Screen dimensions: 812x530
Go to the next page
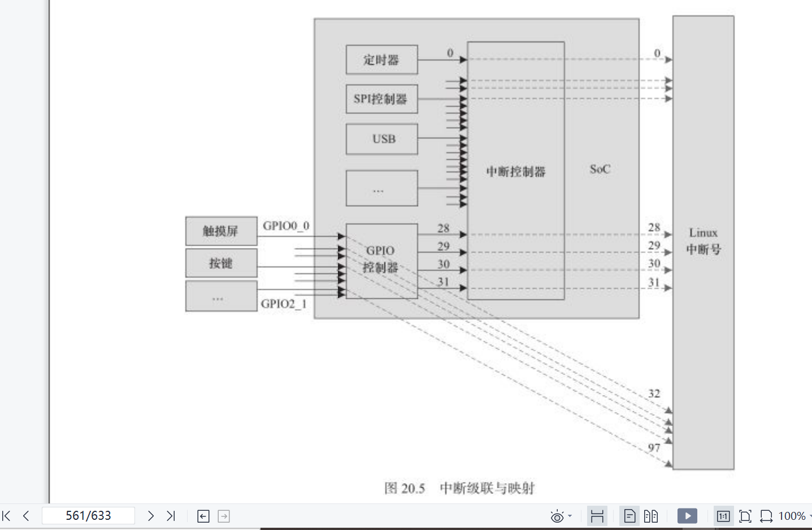pyautogui.click(x=150, y=516)
